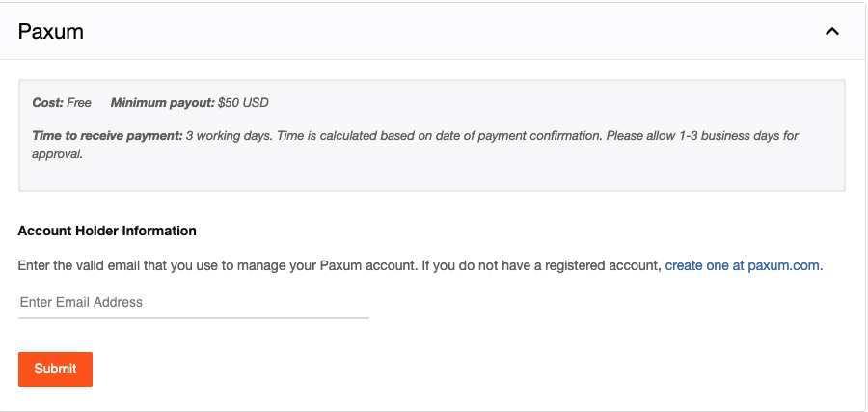Click the Minimum payout label
The width and height of the screenshot is (868, 412).
click(162, 102)
